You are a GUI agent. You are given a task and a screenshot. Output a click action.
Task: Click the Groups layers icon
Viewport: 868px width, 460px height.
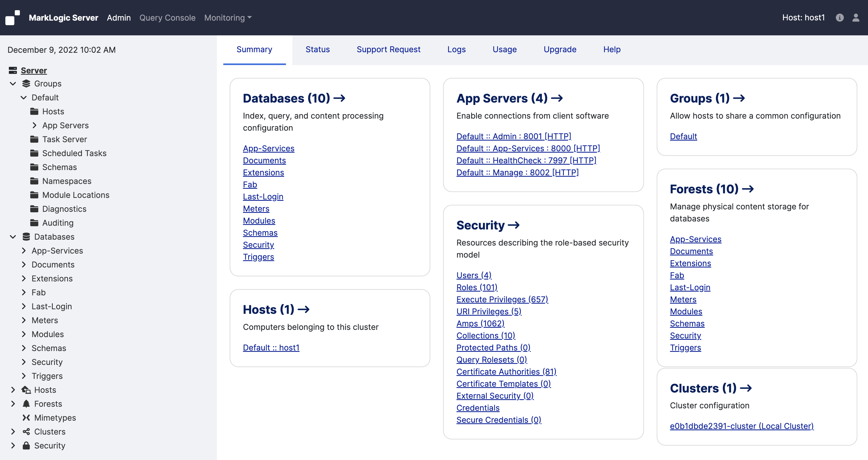click(26, 84)
